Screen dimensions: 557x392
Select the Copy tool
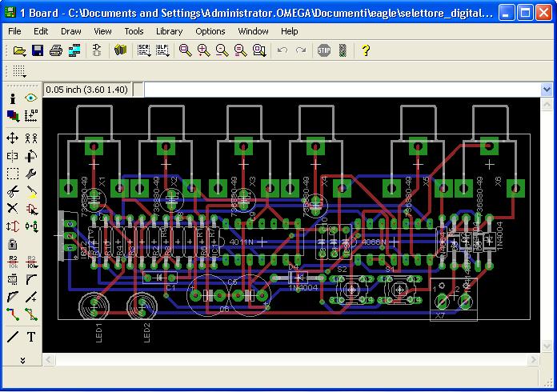pyautogui.click(x=31, y=138)
